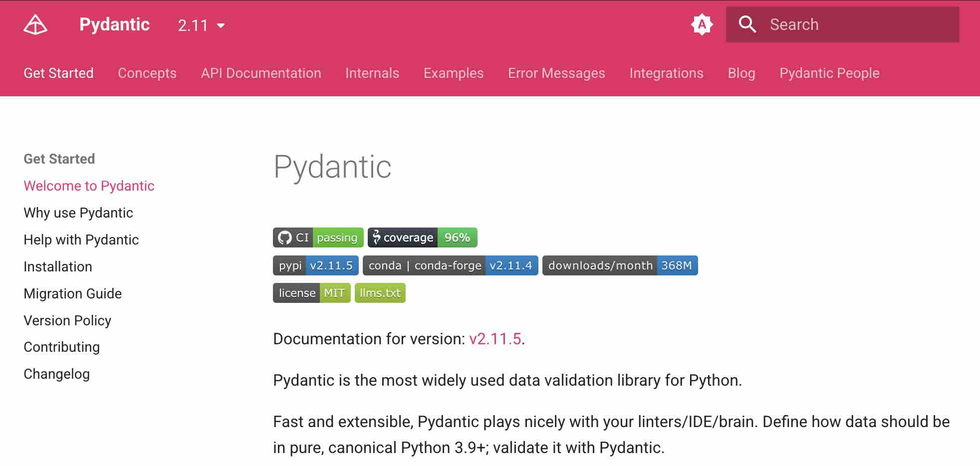View the Version Policy page
The width and height of the screenshot is (980, 466).
67,320
